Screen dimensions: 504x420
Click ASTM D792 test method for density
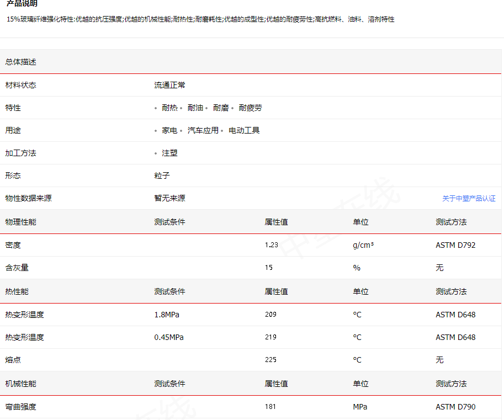(455, 245)
